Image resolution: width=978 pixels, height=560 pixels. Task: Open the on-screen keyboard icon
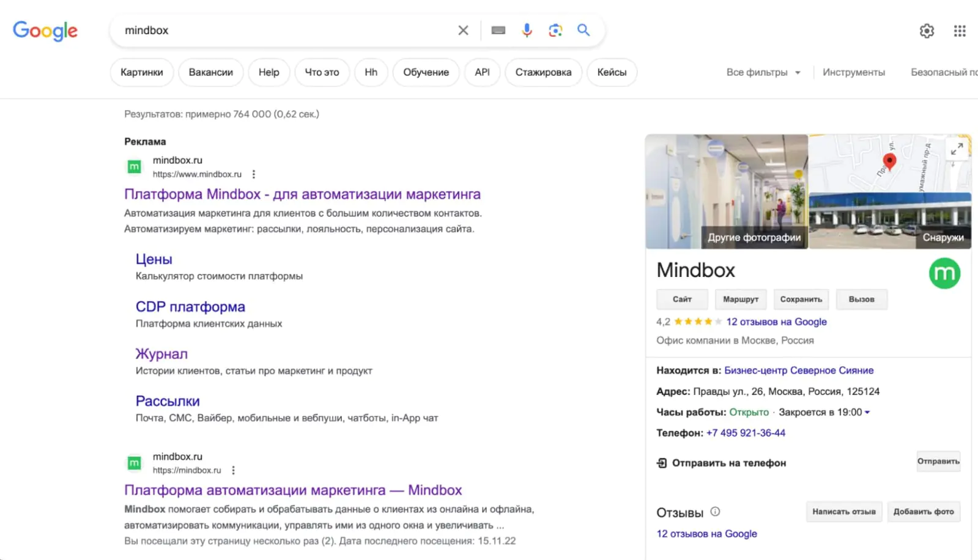(498, 30)
